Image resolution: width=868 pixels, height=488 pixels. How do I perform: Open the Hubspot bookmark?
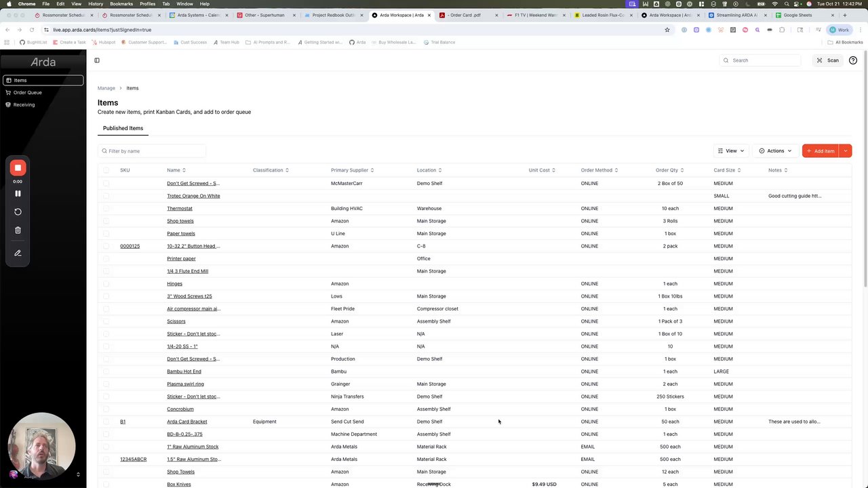pyautogui.click(x=103, y=42)
